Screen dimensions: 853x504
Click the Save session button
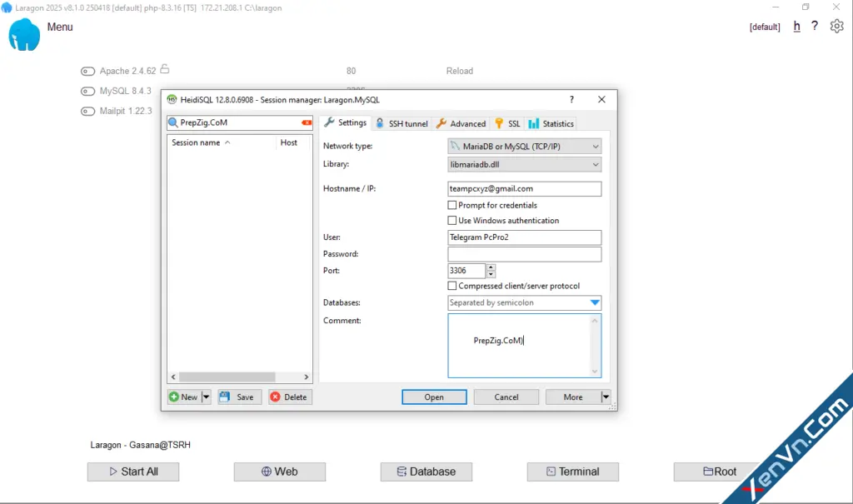tap(239, 397)
